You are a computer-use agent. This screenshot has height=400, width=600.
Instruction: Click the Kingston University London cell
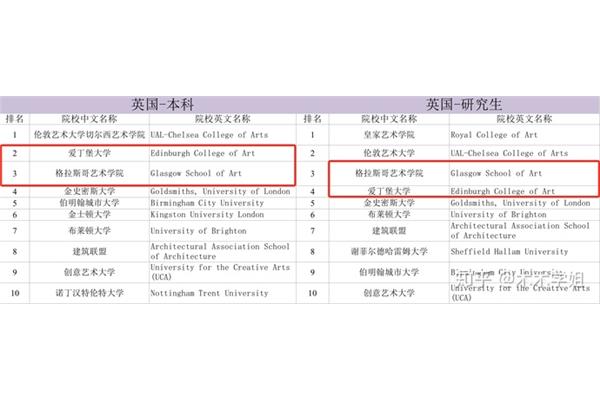tap(207, 214)
